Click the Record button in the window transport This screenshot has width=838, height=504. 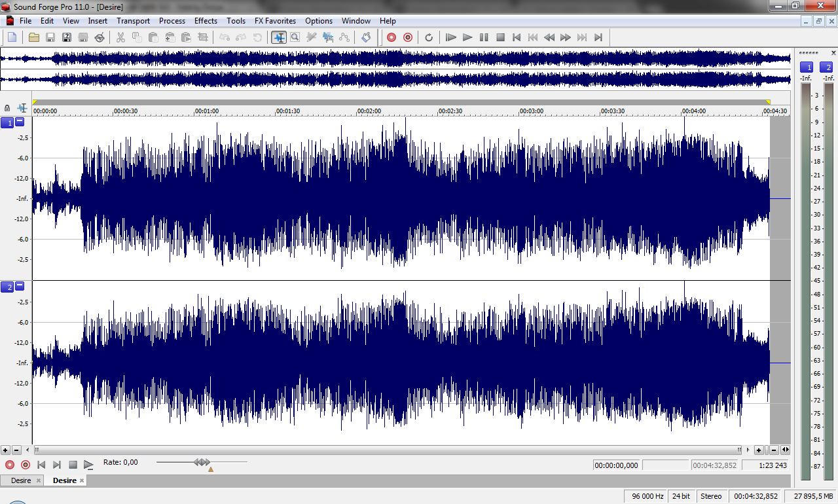coord(10,465)
